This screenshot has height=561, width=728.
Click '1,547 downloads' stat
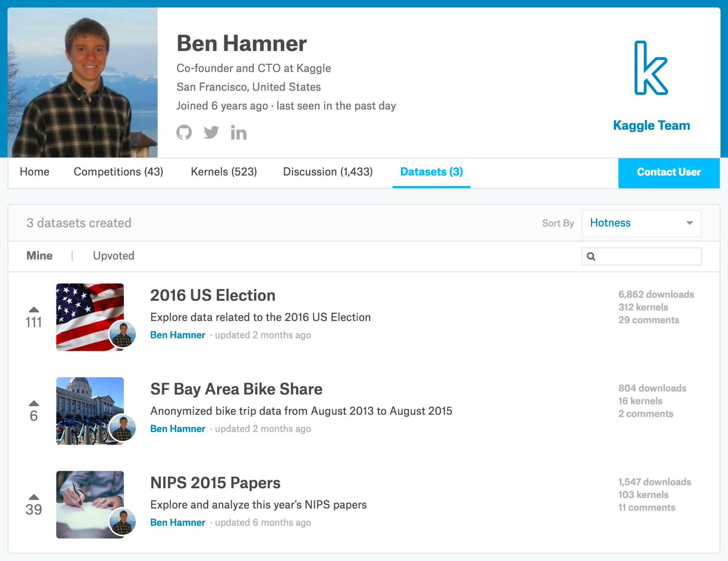point(655,482)
